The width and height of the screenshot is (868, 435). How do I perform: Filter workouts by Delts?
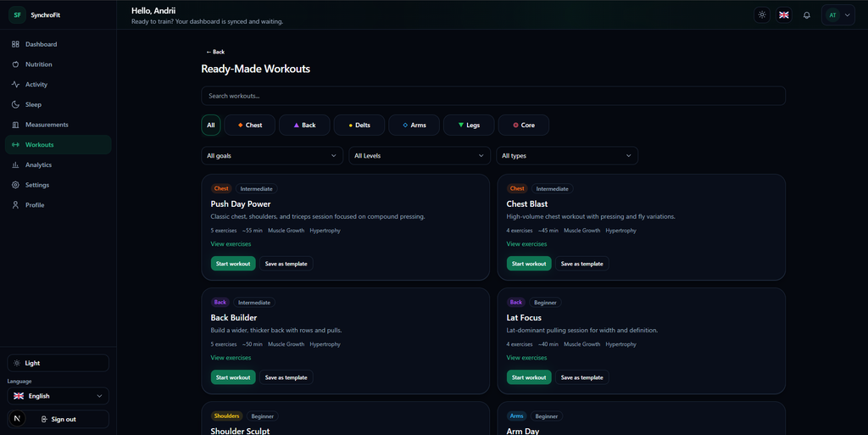(x=359, y=125)
